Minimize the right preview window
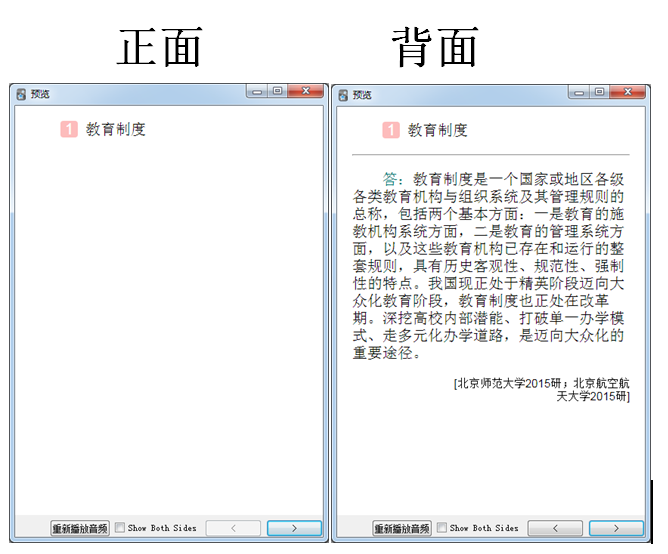This screenshot has width=668, height=554. click(579, 92)
